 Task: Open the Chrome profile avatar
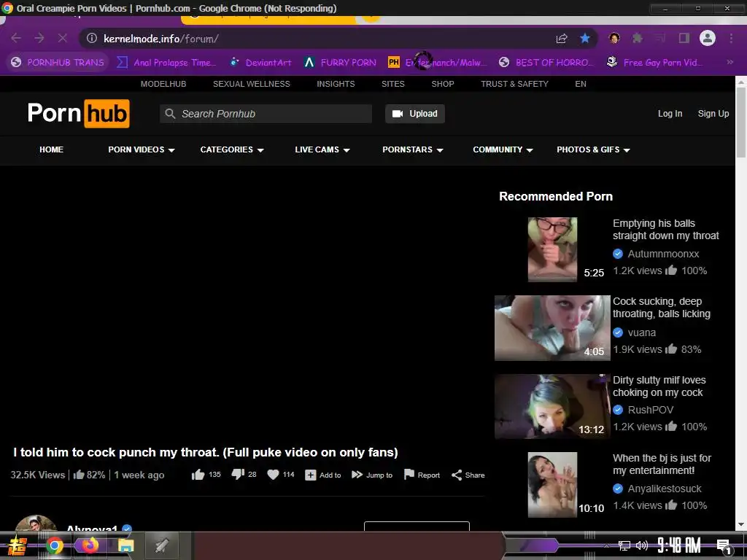point(708,38)
